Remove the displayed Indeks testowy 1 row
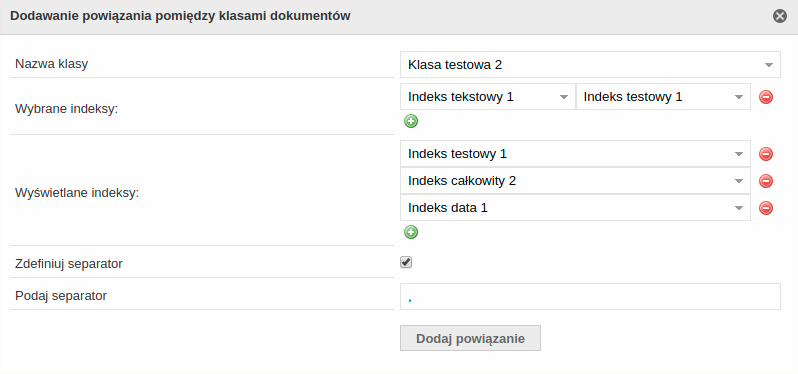This screenshot has height=374, width=798. (766, 154)
